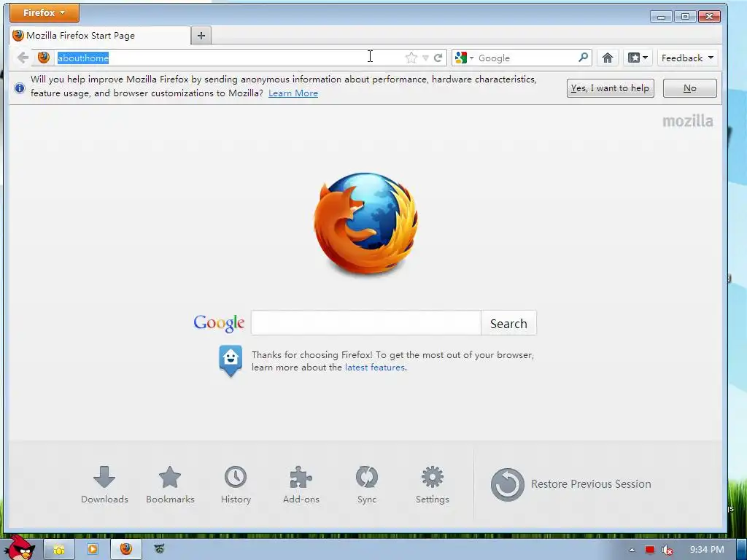Click the muted volume tray icon
Viewport: 747px width, 560px height.
(667, 550)
